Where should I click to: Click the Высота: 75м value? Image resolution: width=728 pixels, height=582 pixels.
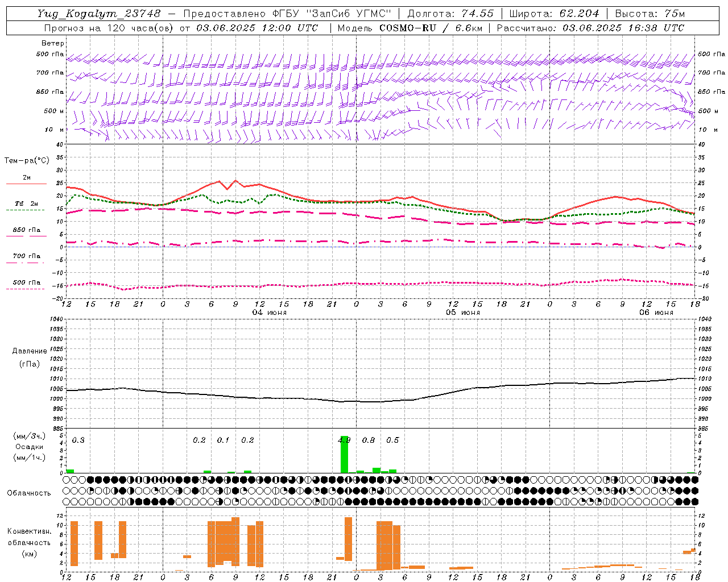(650, 14)
